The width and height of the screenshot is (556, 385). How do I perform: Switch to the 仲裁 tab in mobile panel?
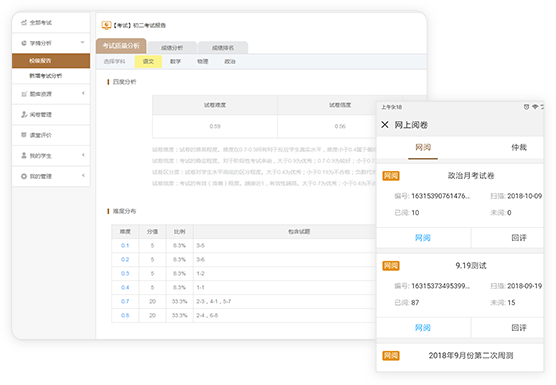click(x=519, y=147)
